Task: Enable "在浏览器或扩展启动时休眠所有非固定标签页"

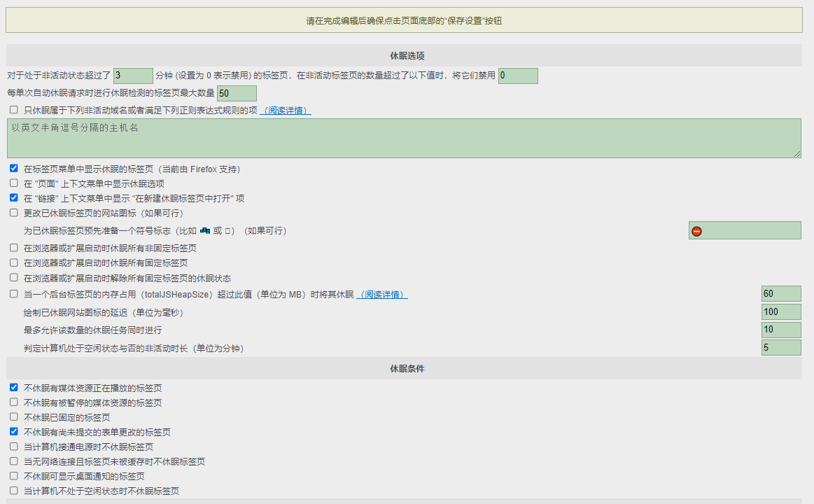Action: pos(14,248)
